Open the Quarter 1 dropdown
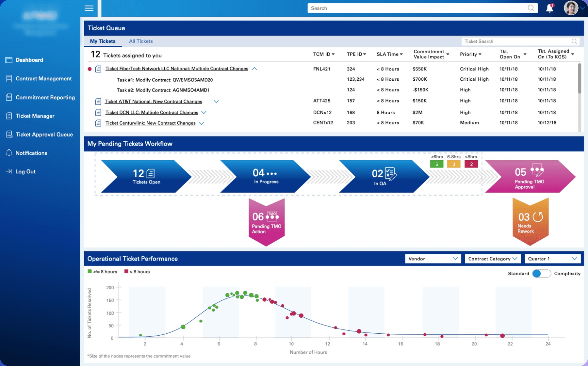Viewport: 588px width, 366px height. coord(553,259)
